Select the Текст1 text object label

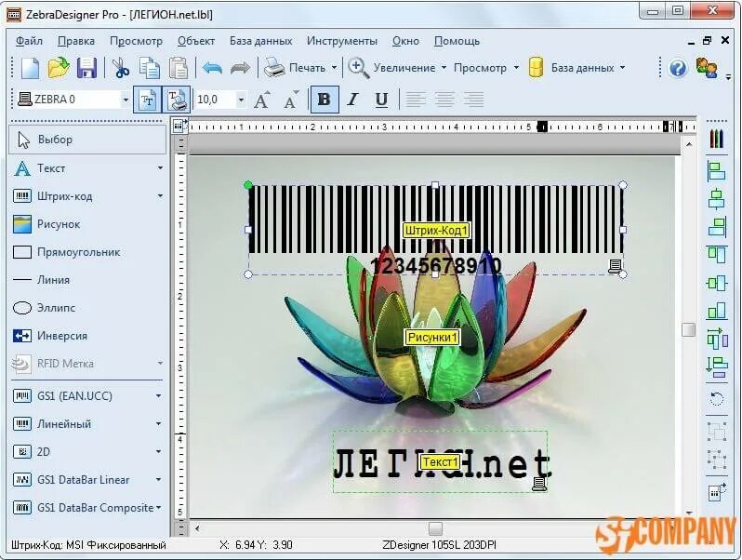tap(440, 461)
